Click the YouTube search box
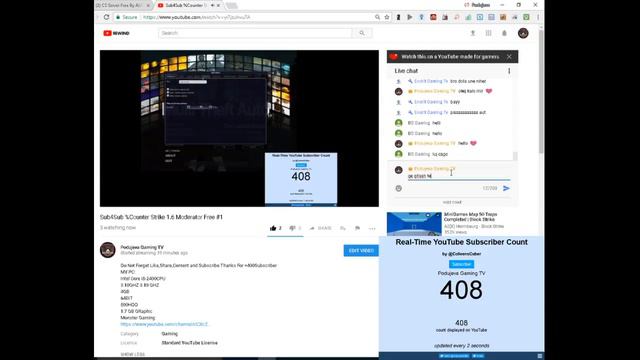Viewport: 640px width, 360px height. [x=255, y=33]
